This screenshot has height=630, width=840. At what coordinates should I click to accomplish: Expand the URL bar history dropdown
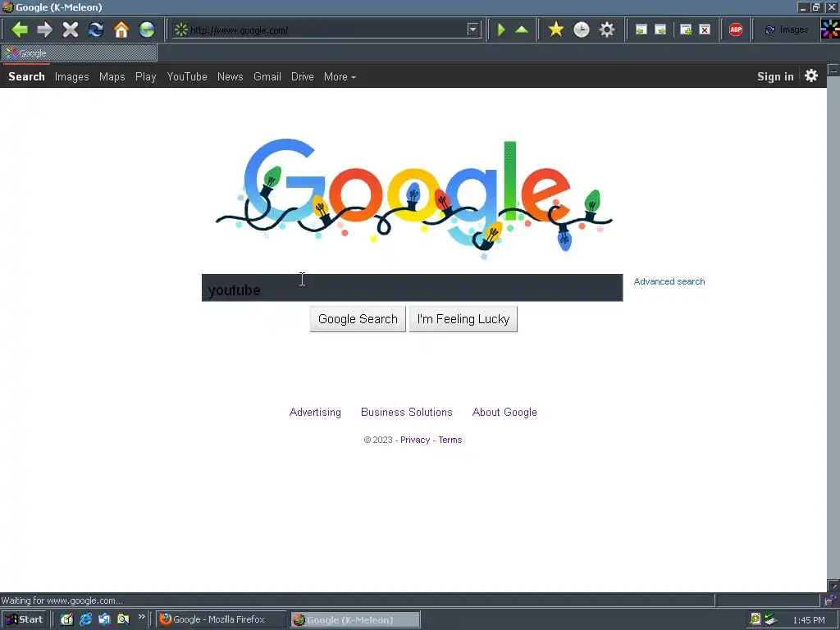coord(472,30)
